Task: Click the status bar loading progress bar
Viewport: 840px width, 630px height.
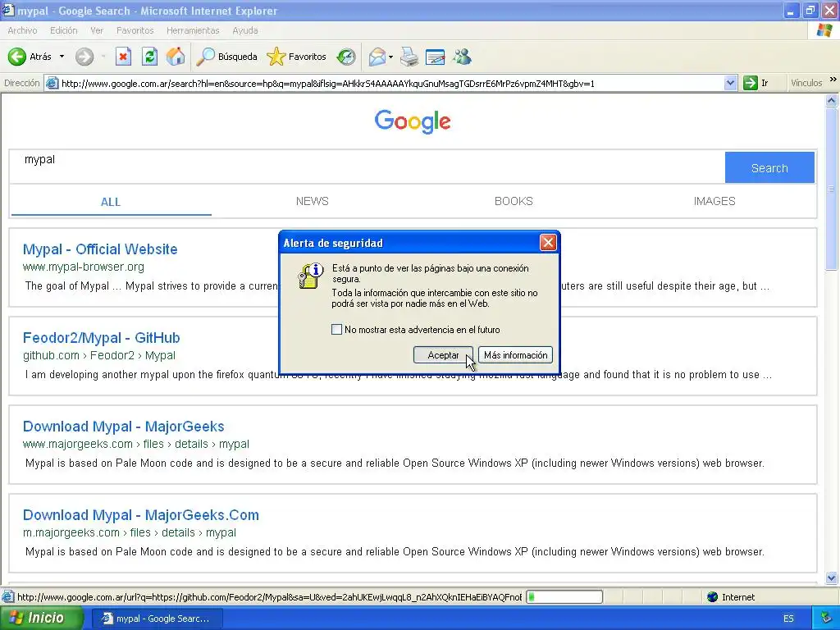Action: pos(564,597)
